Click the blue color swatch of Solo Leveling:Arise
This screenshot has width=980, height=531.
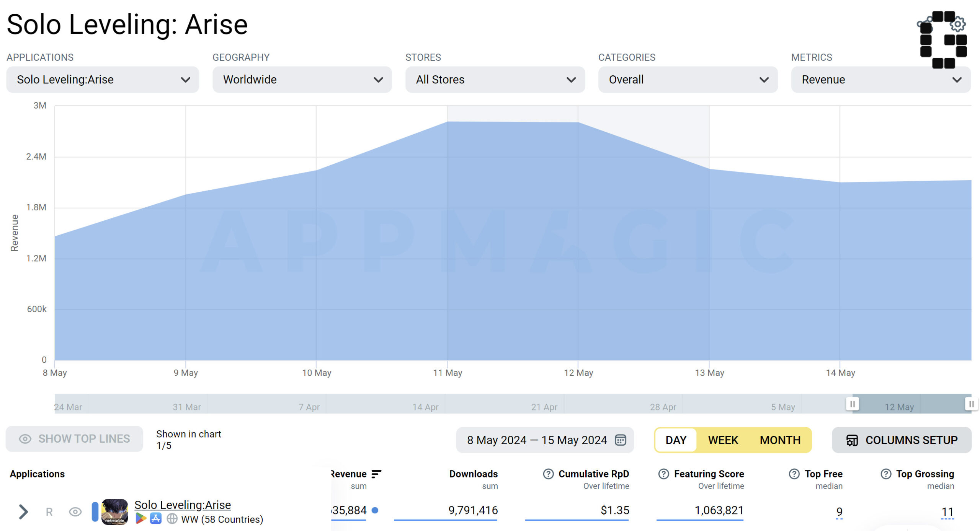(95, 512)
